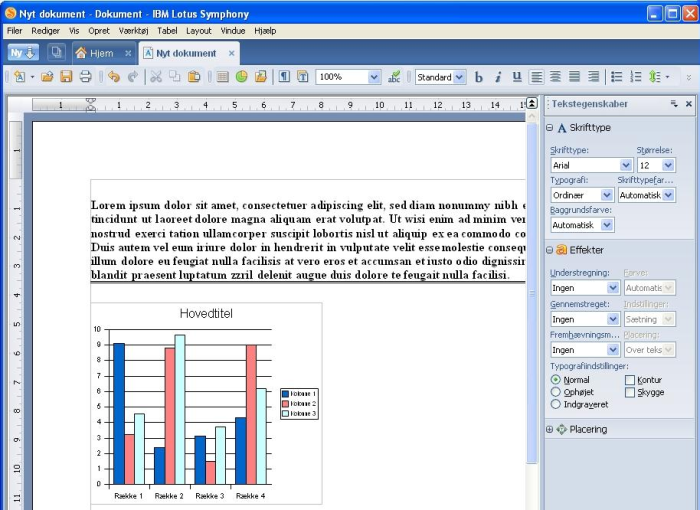
Task: Align text right
Action: tap(593, 77)
